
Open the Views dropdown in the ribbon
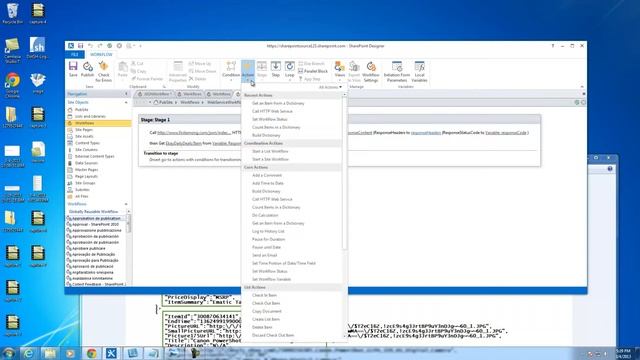point(340,70)
